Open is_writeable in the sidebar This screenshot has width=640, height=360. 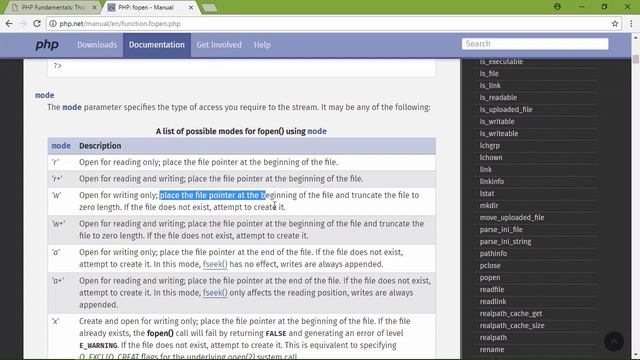(x=499, y=133)
